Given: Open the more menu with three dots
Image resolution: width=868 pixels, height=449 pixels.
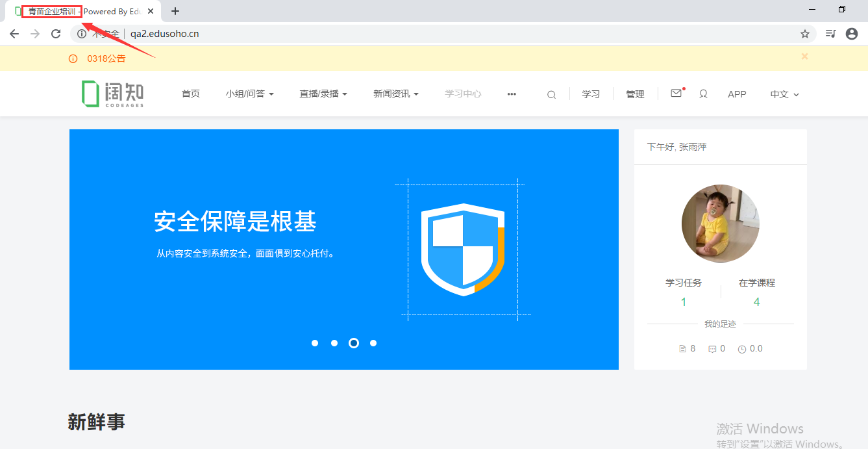Looking at the screenshot, I should click(512, 94).
